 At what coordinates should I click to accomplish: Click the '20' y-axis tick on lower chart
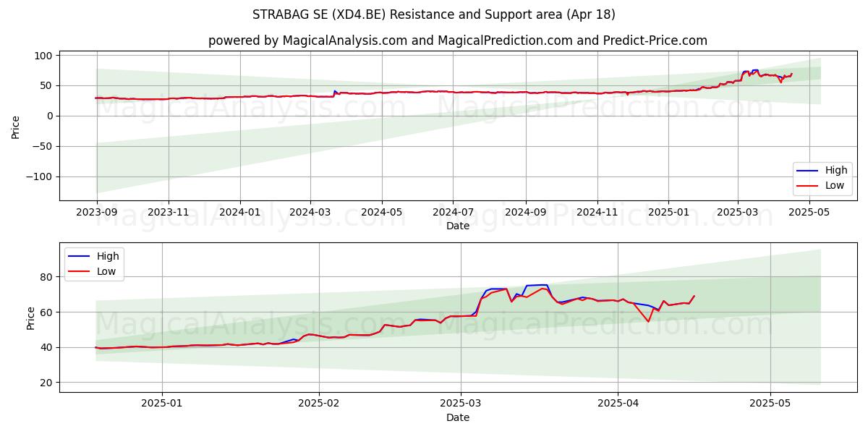[48, 383]
